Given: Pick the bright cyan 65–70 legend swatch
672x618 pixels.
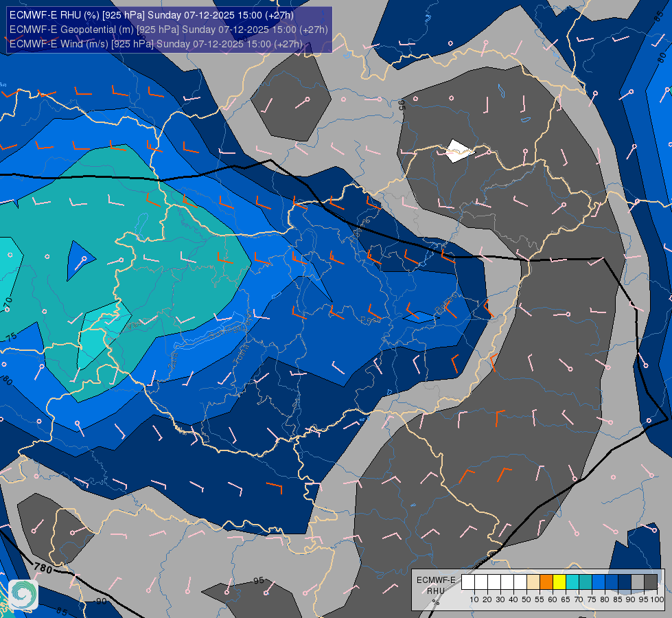Looking at the screenshot, I should point(572,582).
